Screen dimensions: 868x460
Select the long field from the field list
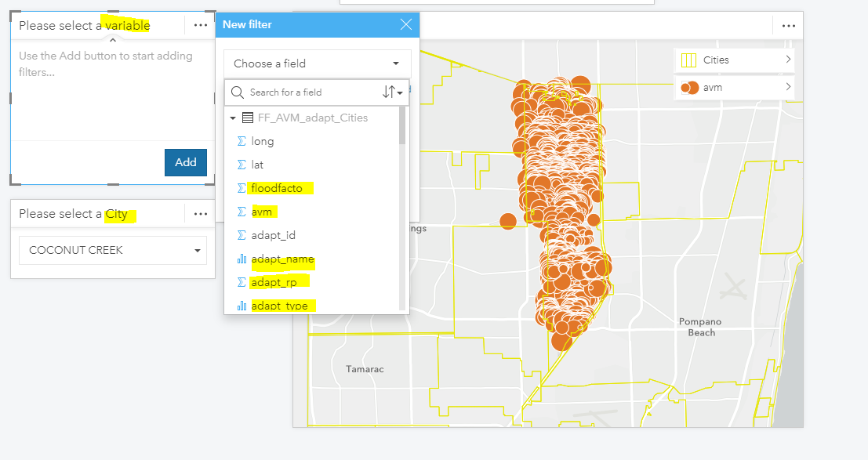pyautogui.click(x=263, y=141)
